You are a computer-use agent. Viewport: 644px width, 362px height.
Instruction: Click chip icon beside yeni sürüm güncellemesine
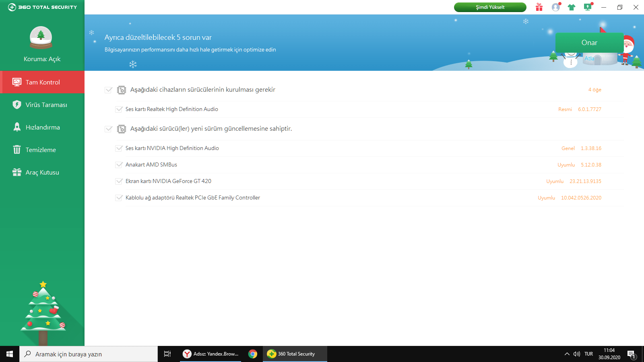[122, 129]
